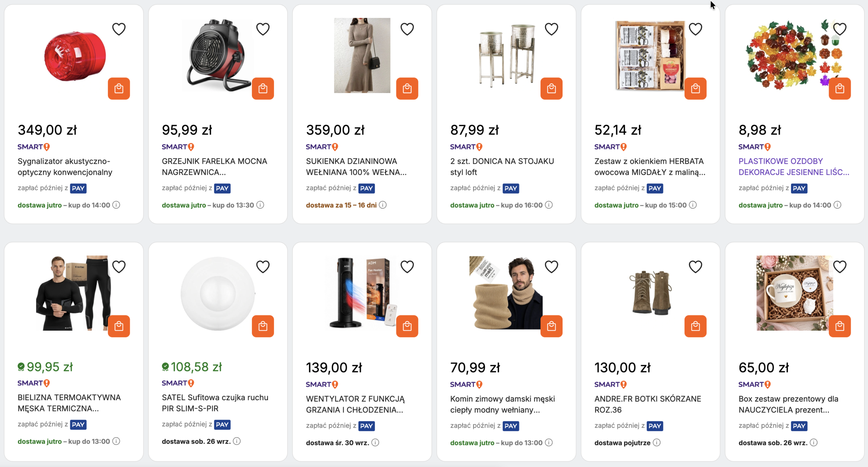Favorite the Komin zimowy scarf item
Viewport: 868px width, 467px height.
(551, 267)
